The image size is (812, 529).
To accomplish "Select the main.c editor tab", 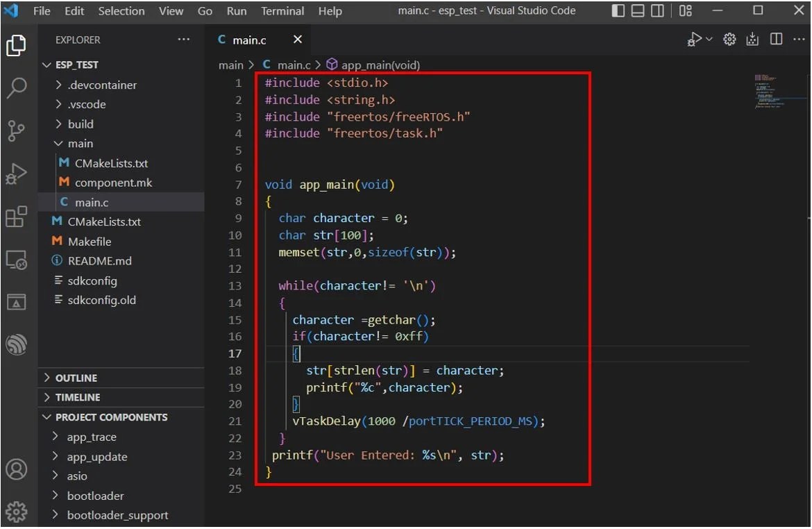I will click(248, 40).
